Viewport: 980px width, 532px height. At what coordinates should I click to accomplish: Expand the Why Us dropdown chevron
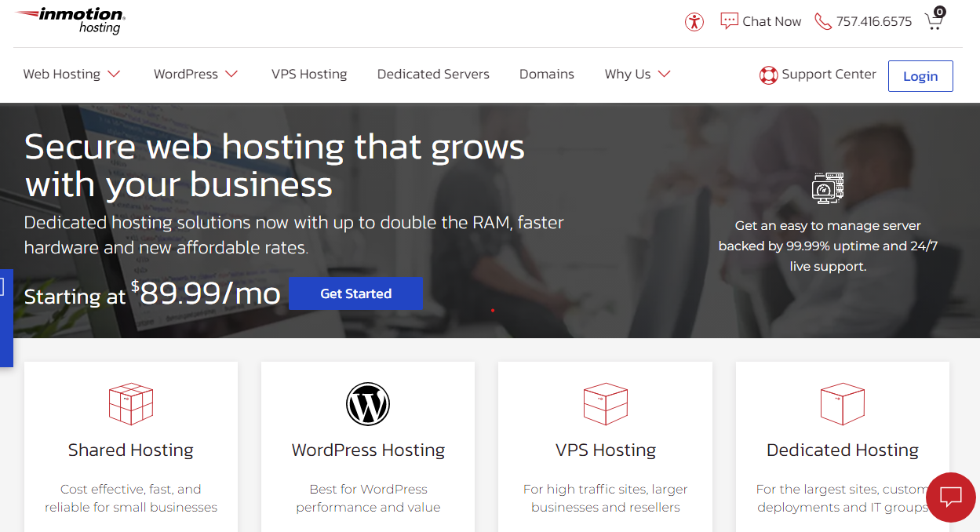coord(665,74)
